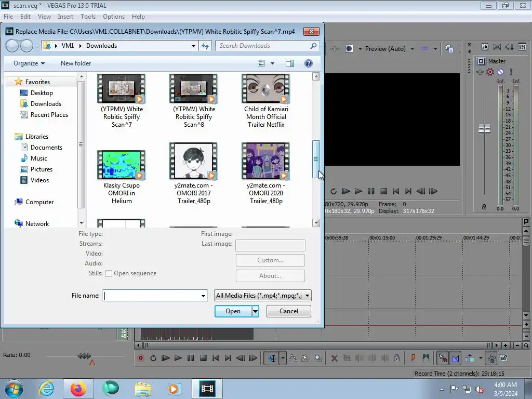
Task: Click the Overlays grid icon
Action: 424,48
